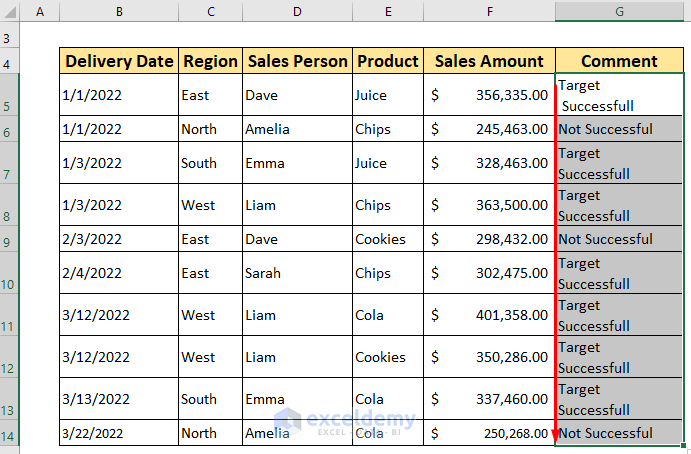Select row 9 header
Viewport: 691px width, 454px height.
pyautogui.click(x=11, y=239)
